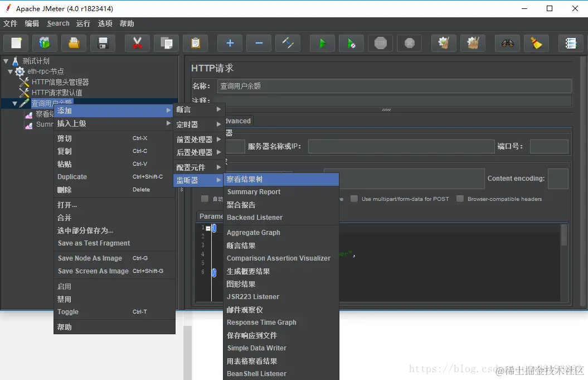Image resolution: width=588 pixels, height=380 pixels.
Task: Choose JSR223 Listener entry
Action: coord(281,297)
